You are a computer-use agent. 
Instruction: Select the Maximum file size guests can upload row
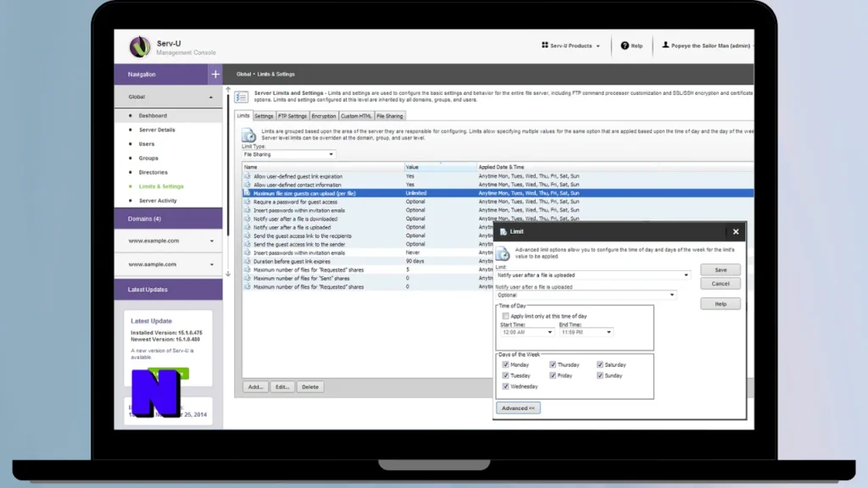click(498, 193)
